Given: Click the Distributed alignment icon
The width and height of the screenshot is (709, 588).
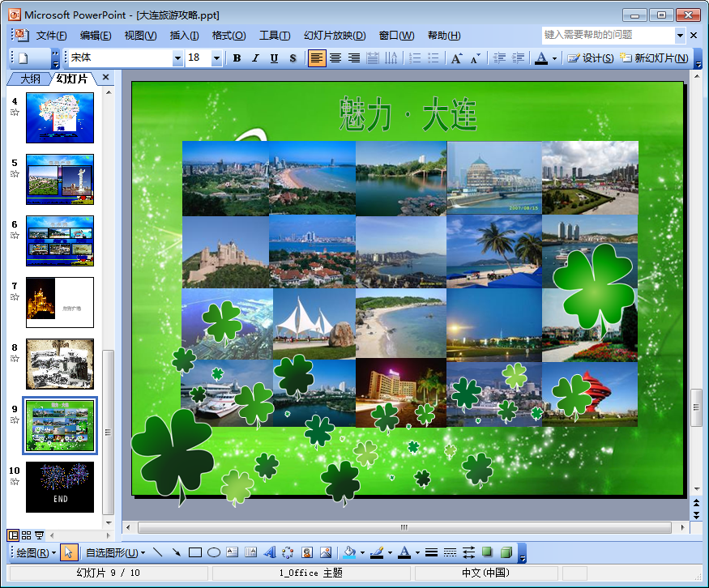Looking at the screenshot, I should click(373, 58).
